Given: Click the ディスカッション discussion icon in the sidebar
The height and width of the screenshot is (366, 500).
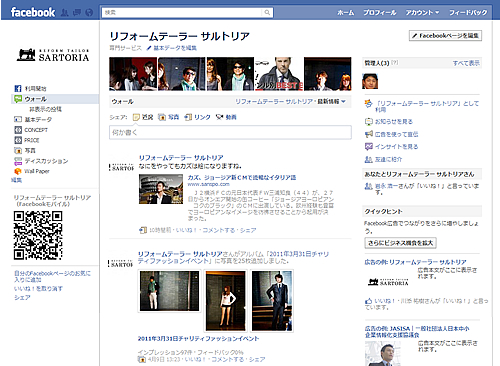Looking at the screenshot, I should pos(18,161).
